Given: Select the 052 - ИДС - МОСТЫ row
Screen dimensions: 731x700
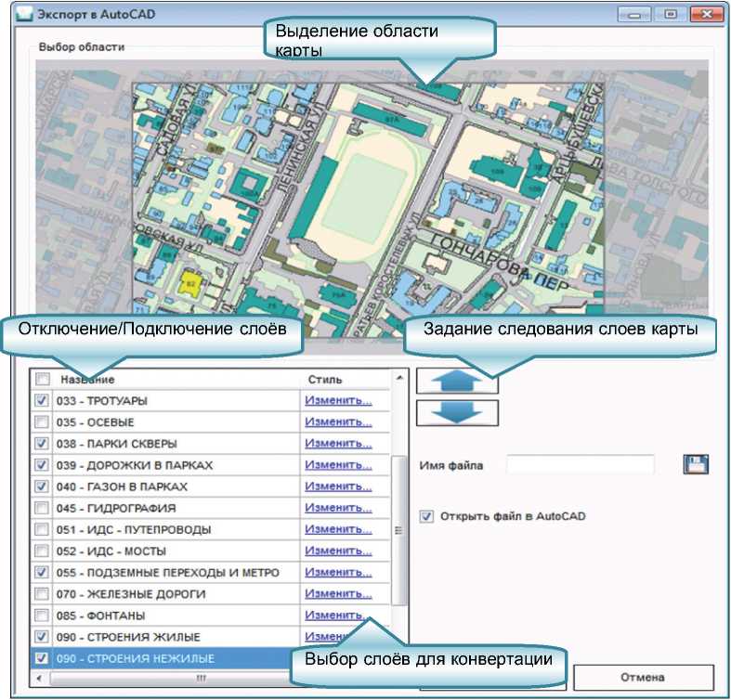Looking at the screenshot, I should [x=211, y=551].
